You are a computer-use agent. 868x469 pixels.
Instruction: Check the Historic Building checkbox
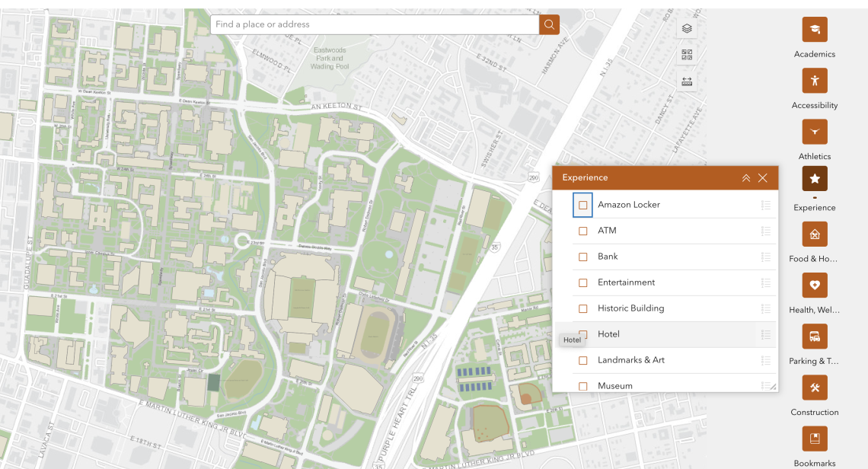[583, 308]
